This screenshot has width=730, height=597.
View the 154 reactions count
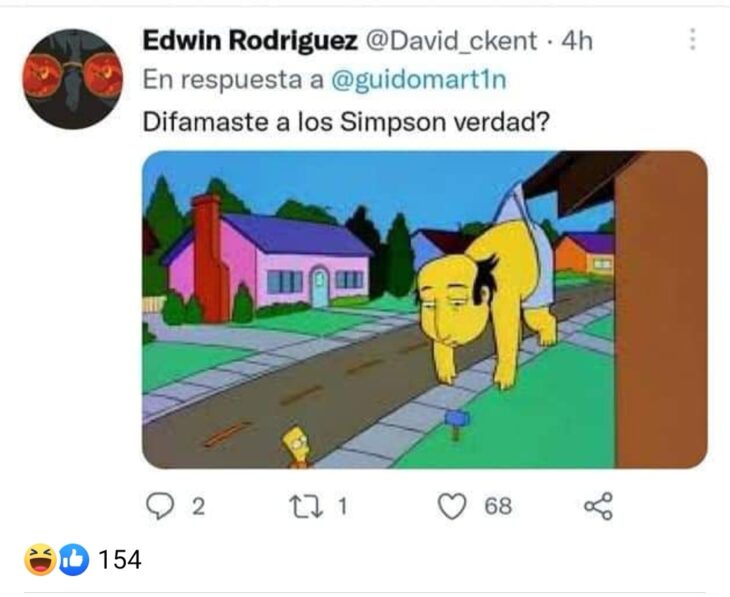click(x=120, y=559)
